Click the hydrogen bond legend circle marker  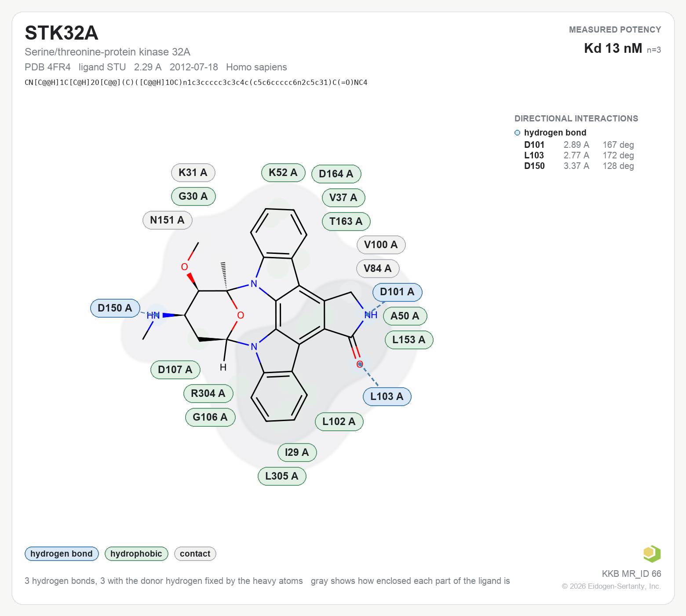click(517, 132)
